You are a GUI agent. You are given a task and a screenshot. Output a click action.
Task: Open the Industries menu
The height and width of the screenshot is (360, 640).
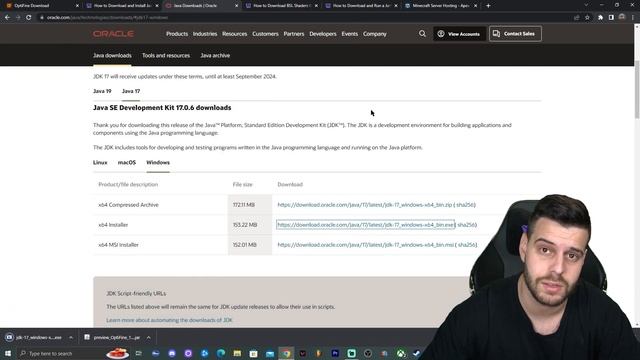(x=205, y=34)
